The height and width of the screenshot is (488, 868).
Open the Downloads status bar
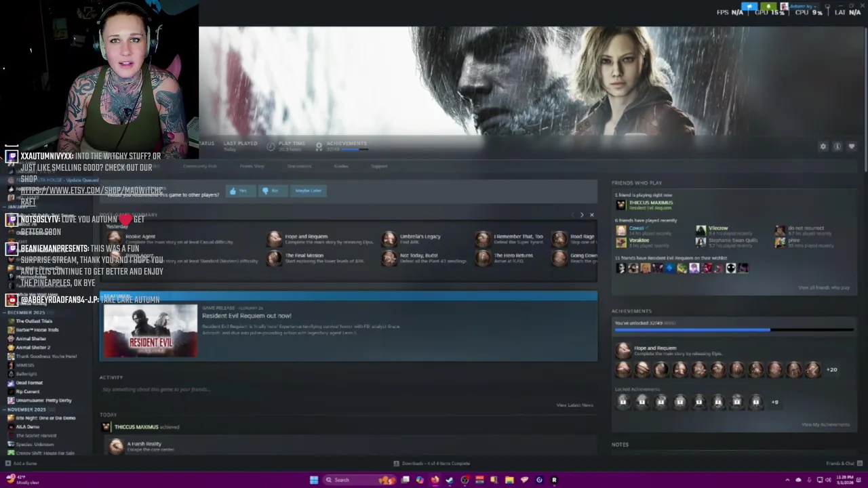432,464
